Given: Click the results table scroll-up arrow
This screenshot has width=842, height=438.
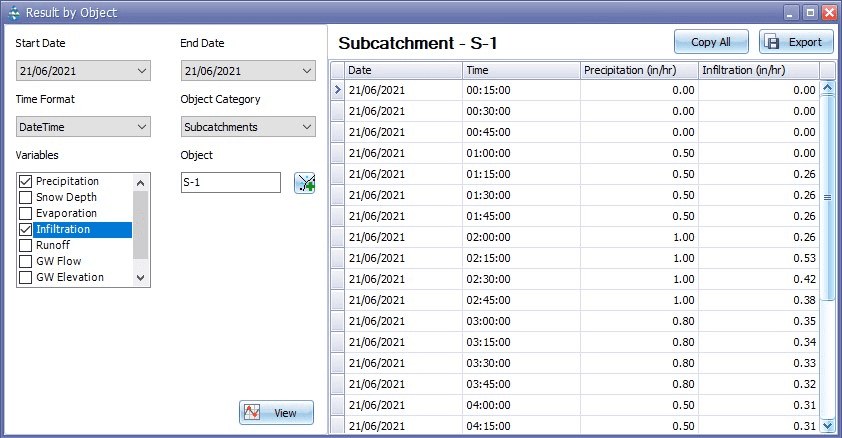Looking at the screenshot, I should click(827, 88).
